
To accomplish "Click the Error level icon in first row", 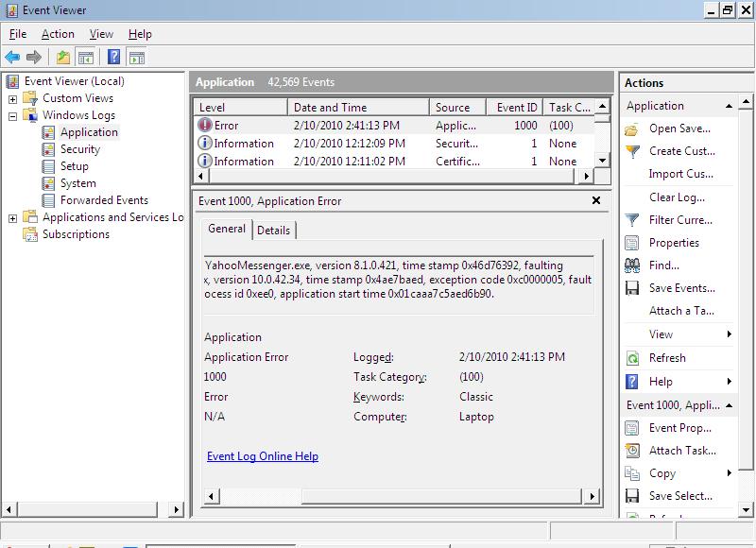I will [x=205, y=125].
